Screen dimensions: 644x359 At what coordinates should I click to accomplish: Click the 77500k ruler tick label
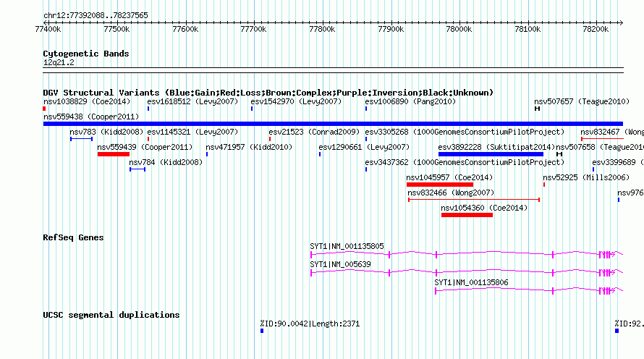116,29
